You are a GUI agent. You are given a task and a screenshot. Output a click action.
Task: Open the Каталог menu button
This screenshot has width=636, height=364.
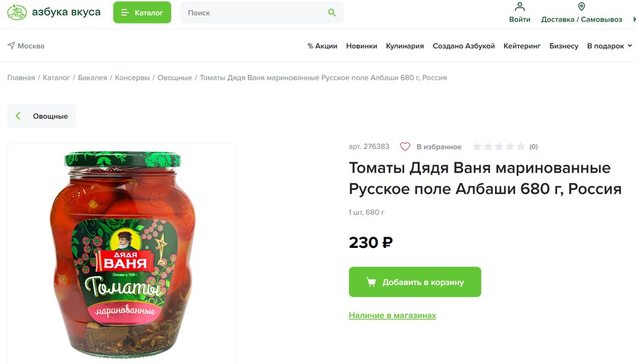pyautogui.click(x=142, y=12)
